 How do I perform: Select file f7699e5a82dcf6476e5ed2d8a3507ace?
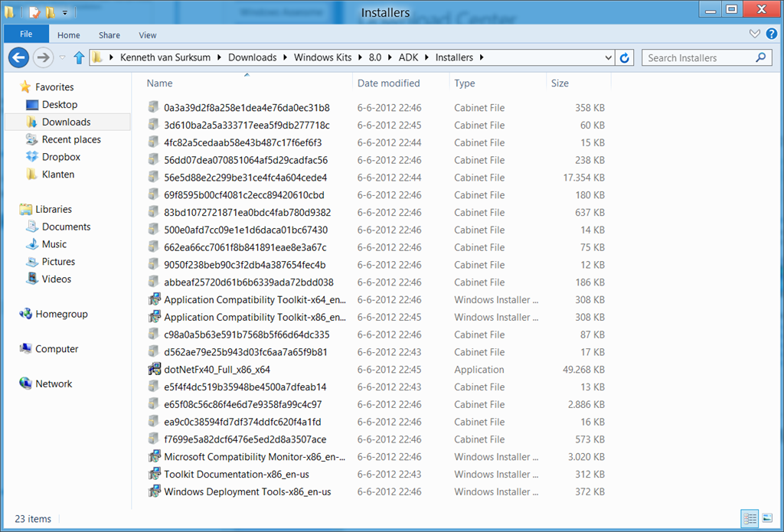245,439
